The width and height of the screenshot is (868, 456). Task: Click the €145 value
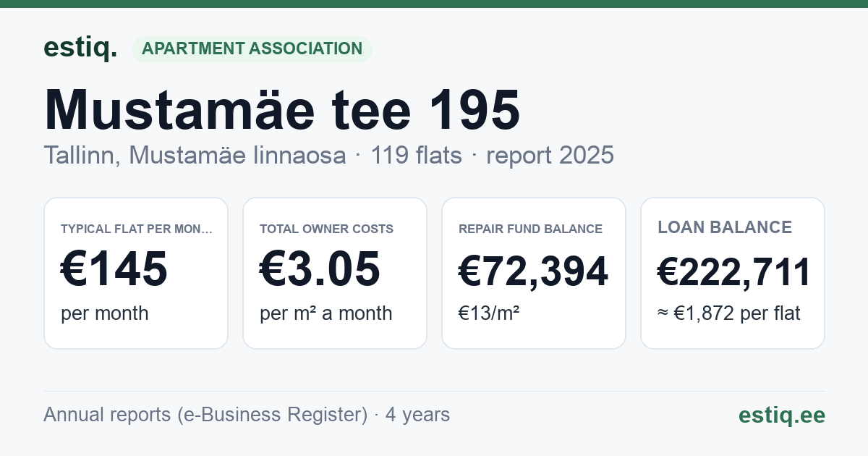(114, 269)
